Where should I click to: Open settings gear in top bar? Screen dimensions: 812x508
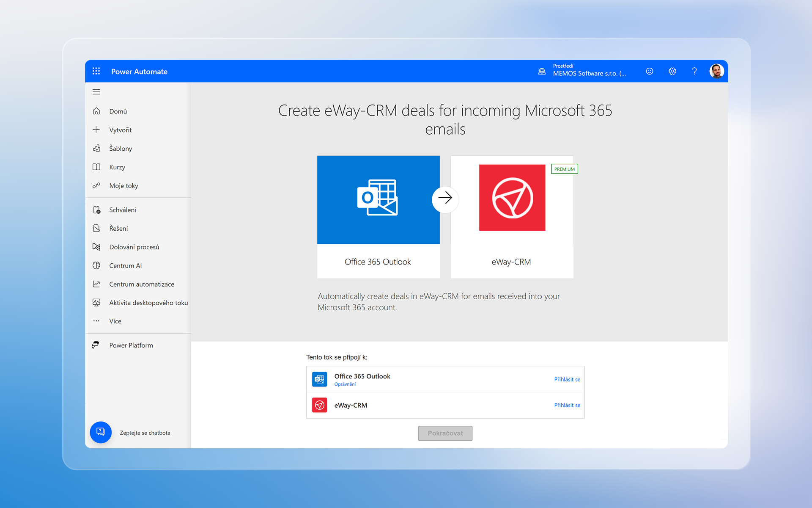click(672, 71)
